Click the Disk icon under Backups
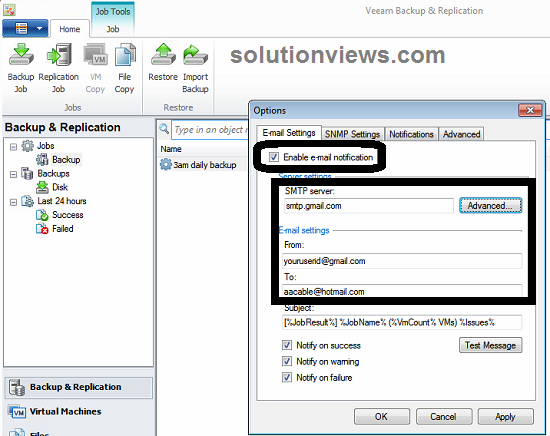Image resolution: width=550 pixels, height=436 pixels. pyautogui.click(x=42, y=187)
